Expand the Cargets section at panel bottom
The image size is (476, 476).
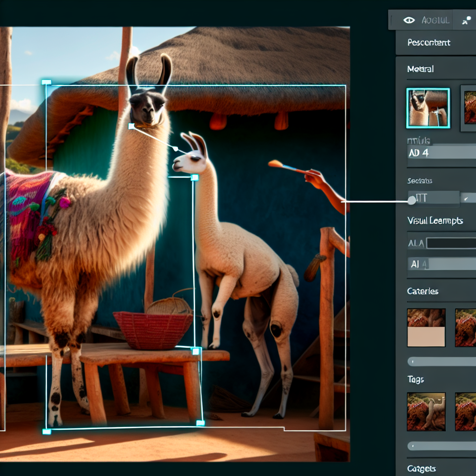point(422,469)
